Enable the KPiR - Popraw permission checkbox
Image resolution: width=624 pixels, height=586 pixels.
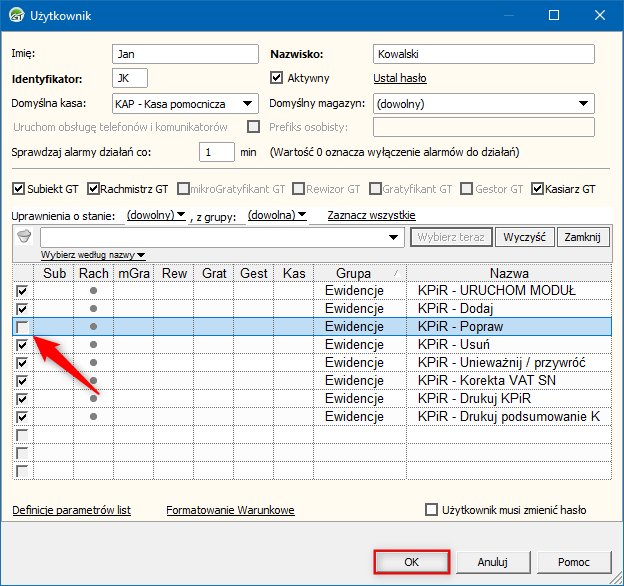[x=22, y=327]
